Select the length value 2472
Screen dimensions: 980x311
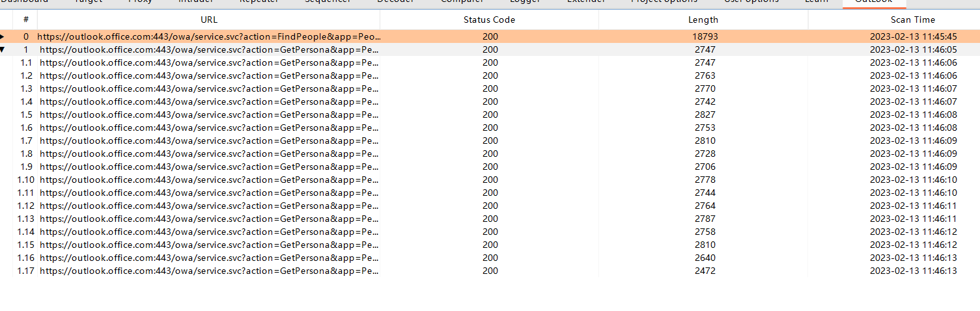[705, 271]
